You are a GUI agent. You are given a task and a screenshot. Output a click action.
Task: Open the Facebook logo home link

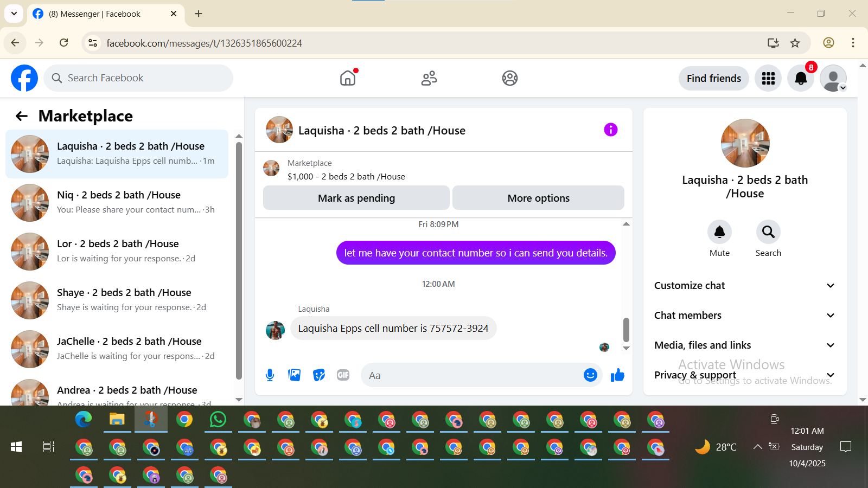pyautogui.click(x=24, y=78)
